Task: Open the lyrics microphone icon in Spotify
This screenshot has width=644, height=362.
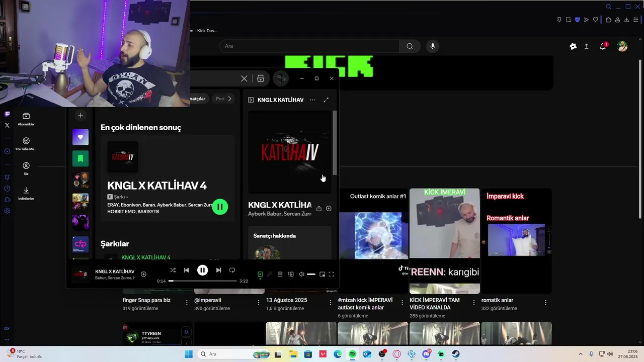Action: click(x=269, y=274)
